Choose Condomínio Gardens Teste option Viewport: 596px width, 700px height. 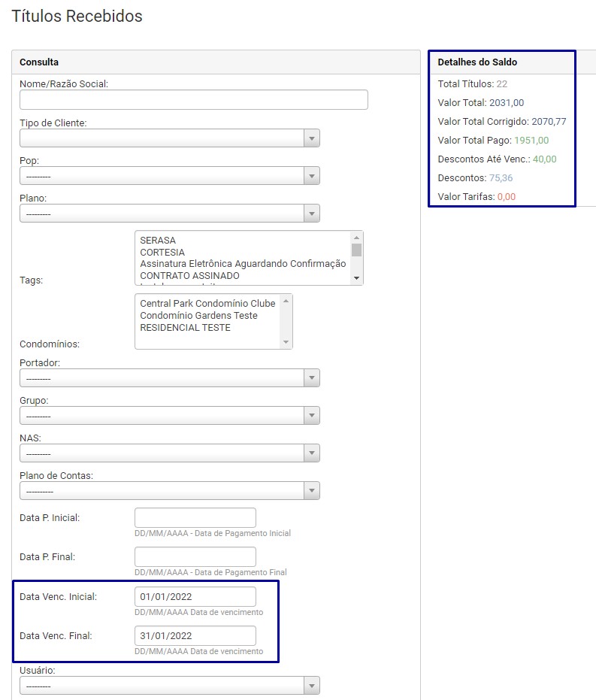pyautogui.click(x=198, y=316)
